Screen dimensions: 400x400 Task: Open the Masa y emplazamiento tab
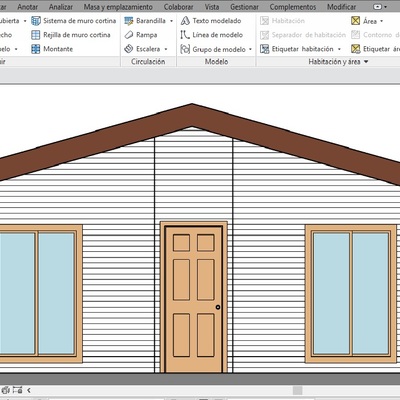pyautogui.click(x=118, y=7)
